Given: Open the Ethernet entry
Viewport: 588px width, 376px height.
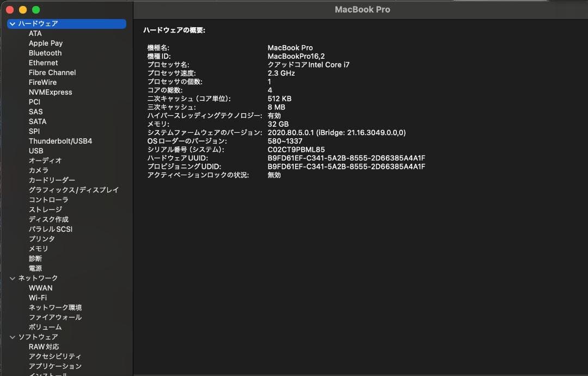Looking at the screenshot, I should point(43,63).
